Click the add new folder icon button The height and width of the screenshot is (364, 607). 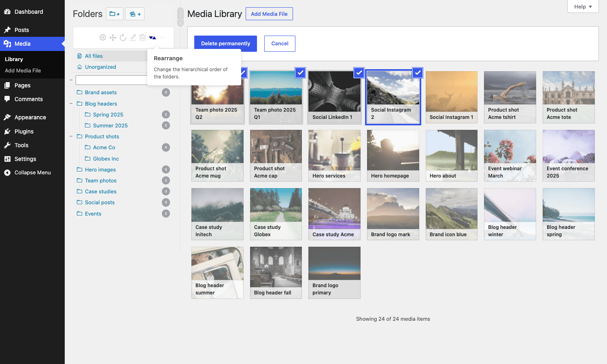pos(115,14)
